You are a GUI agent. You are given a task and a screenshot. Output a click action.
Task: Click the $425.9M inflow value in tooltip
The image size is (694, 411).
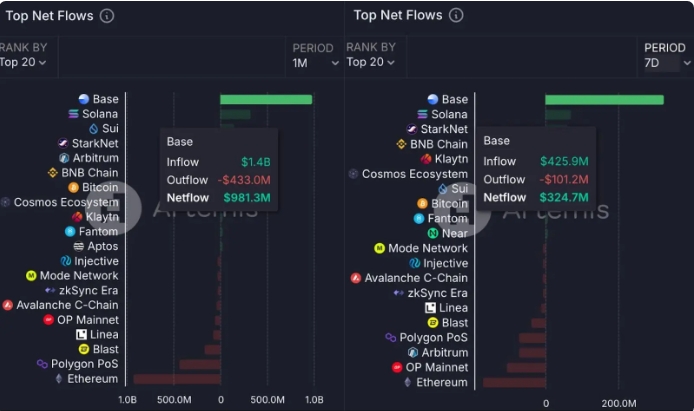click(x=564, y=161)
